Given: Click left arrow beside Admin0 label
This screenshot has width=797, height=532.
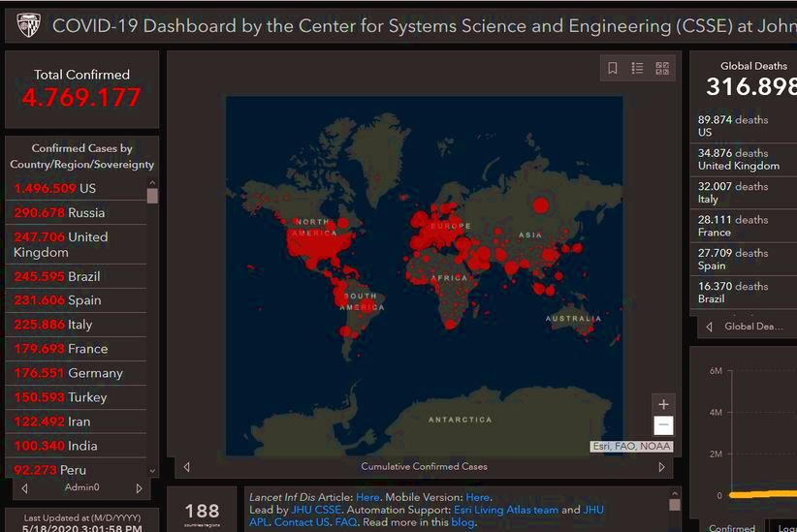Looking at the screenshot, I should coord(24,488).
